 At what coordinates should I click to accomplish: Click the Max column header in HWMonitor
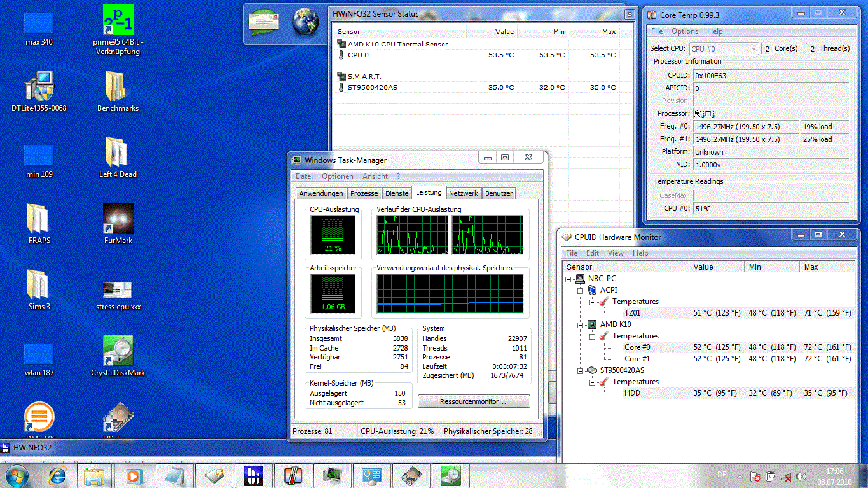pos(827,267)
